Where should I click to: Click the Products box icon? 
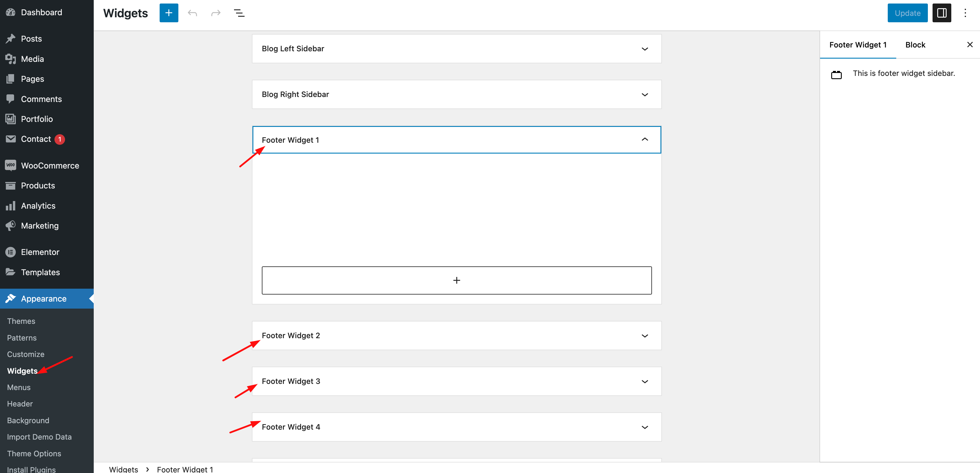pyautogui.click(x=11, y=185)
